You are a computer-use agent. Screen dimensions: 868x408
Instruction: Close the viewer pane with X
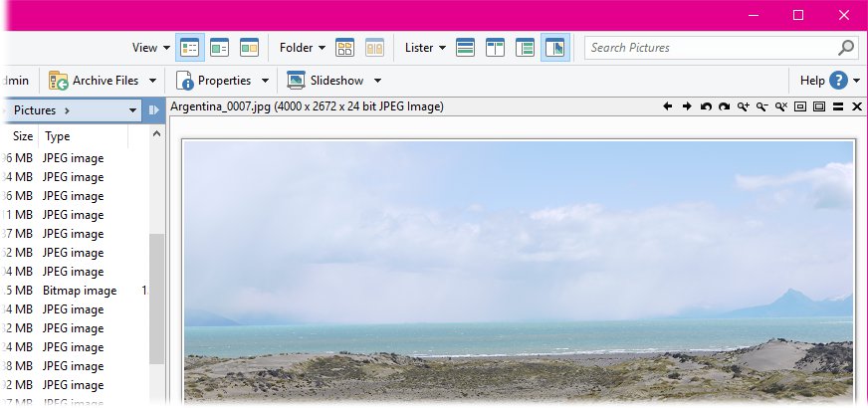857,106
